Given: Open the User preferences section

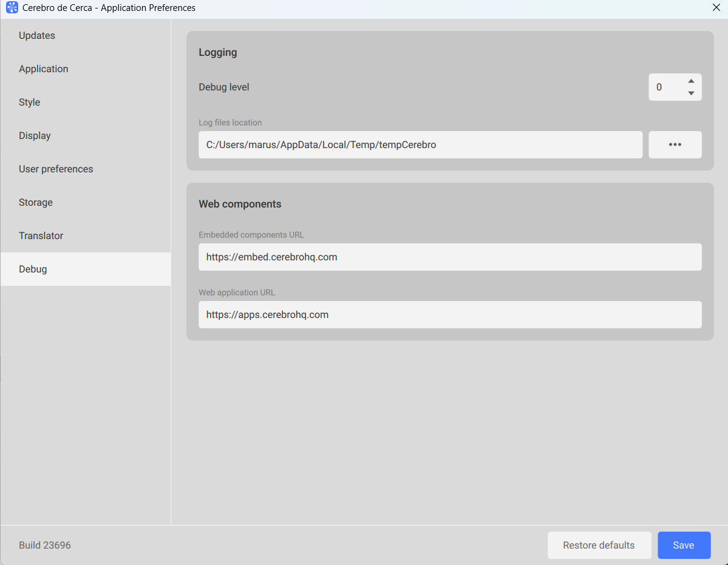Looking at the screenshot, I should click(56, 169).
